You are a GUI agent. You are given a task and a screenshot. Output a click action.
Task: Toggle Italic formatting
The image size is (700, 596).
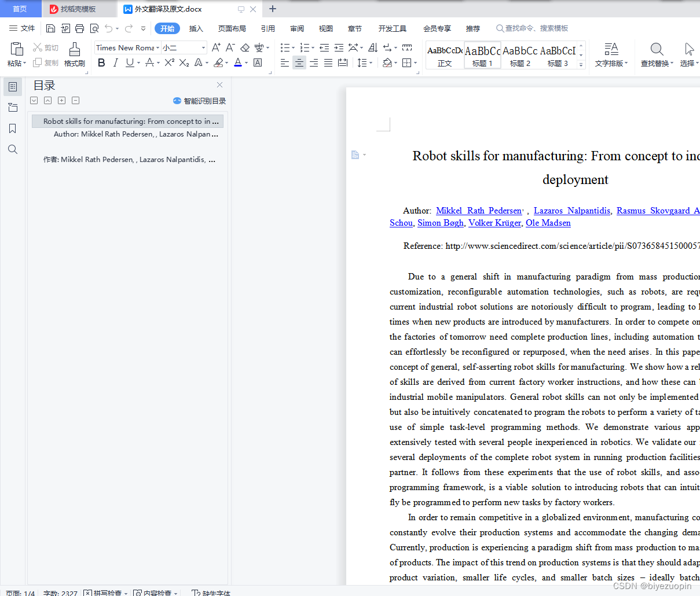tap(115, 62)
